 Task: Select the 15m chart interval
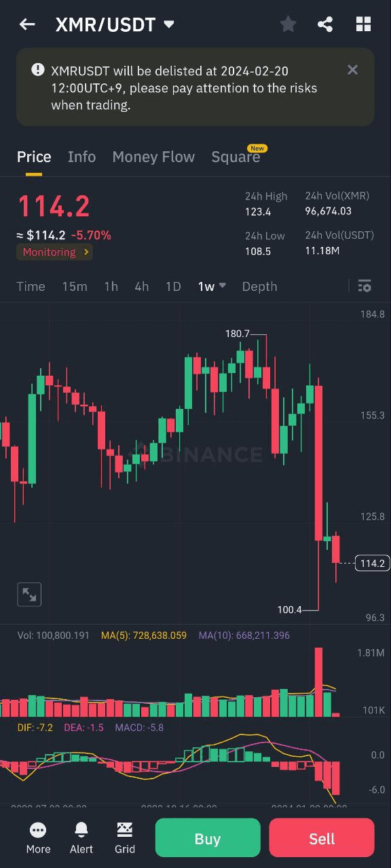point(75,286)
